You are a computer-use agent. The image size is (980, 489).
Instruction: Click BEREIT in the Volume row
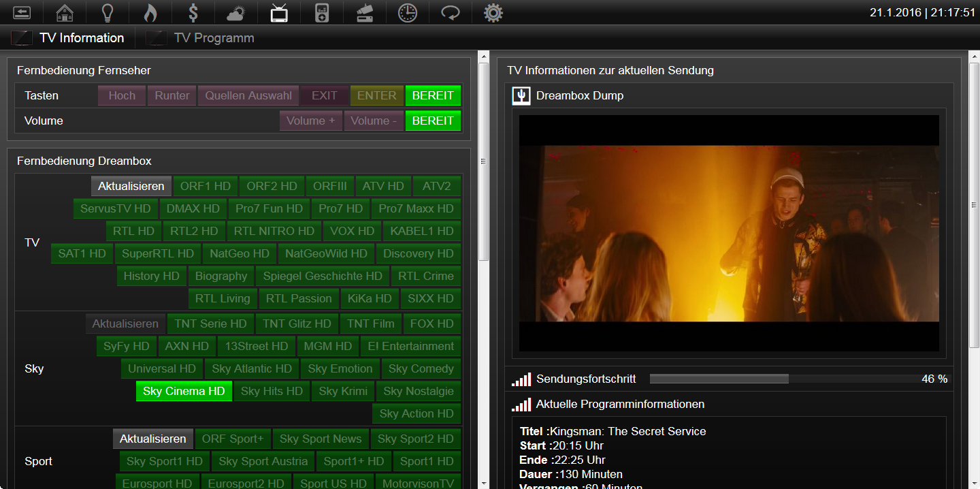click(433, 121)
